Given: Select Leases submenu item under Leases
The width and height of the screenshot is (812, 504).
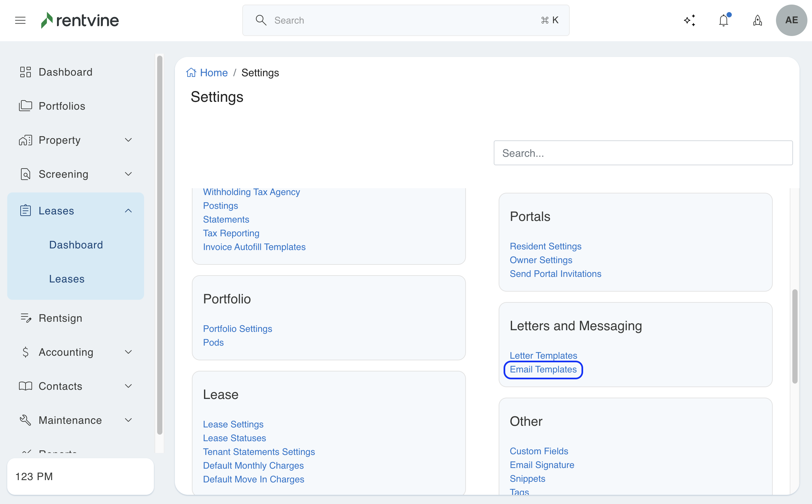Looking at the screenshot, I should [x=67, y=279].
